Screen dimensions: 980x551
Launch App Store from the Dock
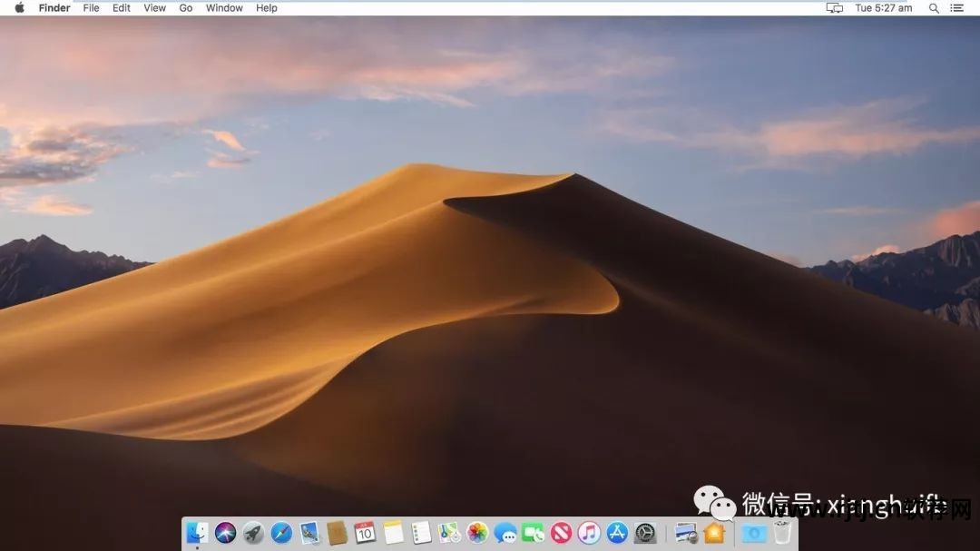click(617, 533)
